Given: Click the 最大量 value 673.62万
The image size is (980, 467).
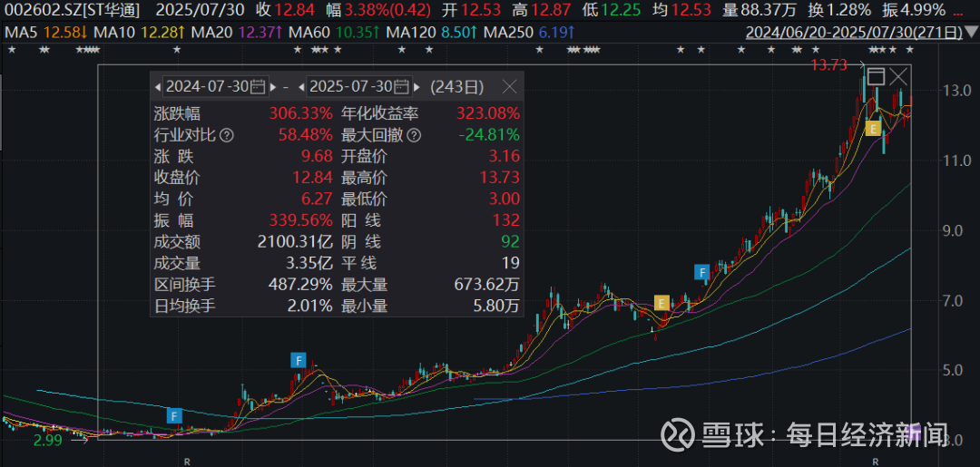Looking at the screenshot, I should (488, 285).
